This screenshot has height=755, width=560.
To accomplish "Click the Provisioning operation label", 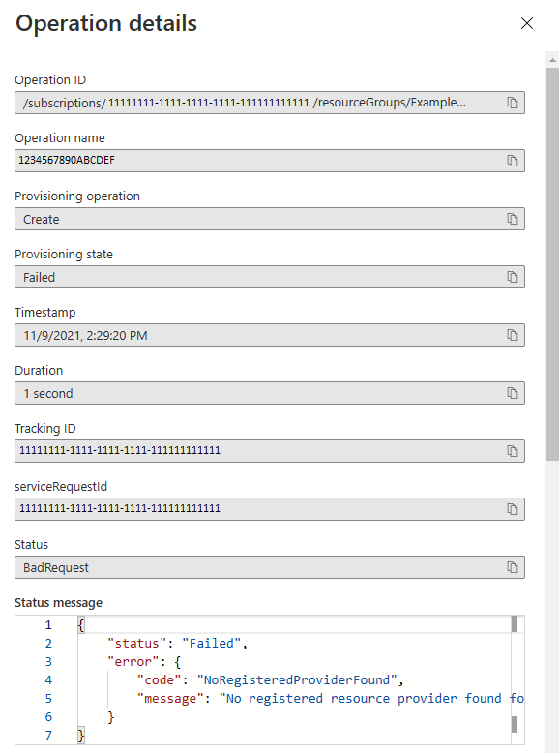I will (77, 196).
